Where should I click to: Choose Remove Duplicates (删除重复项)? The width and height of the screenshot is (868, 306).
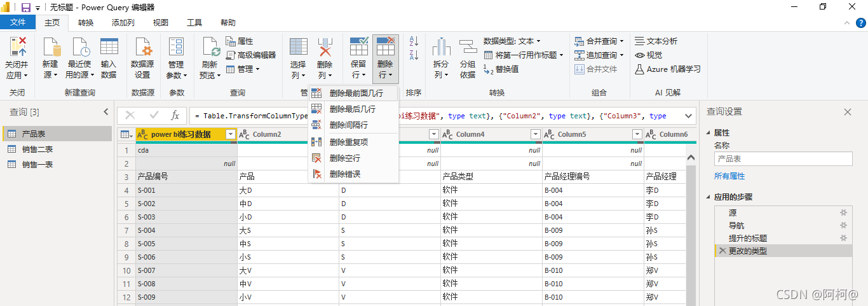click(353, 142)
